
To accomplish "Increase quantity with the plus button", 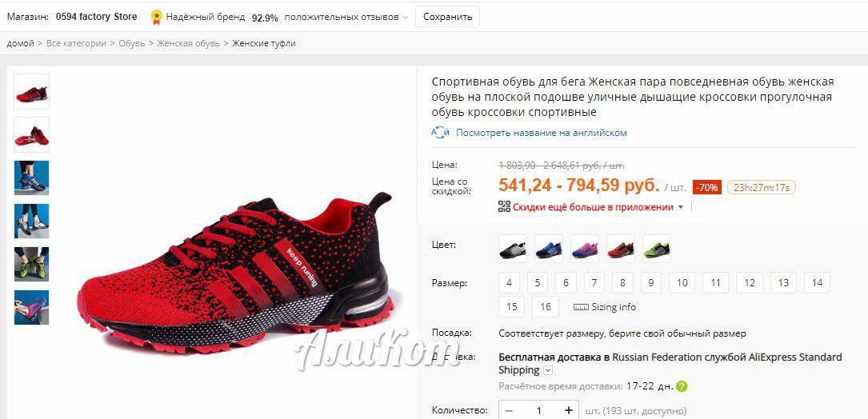I will coord(568,410).
